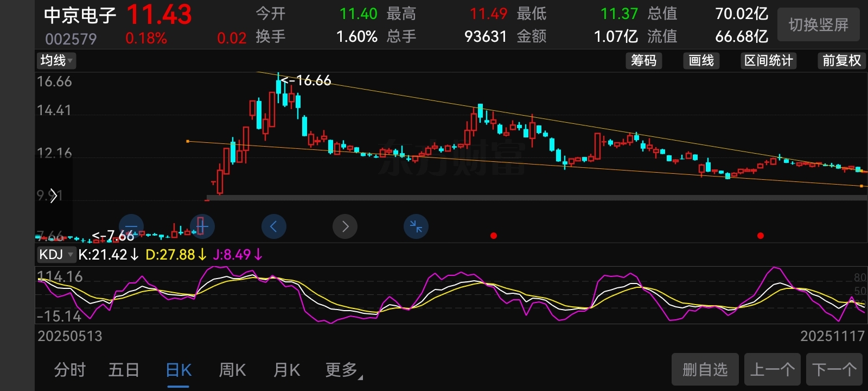Screen dimensions: 868x391
Task: Open 区间统计 range statistics
Action: pos(769,60)
